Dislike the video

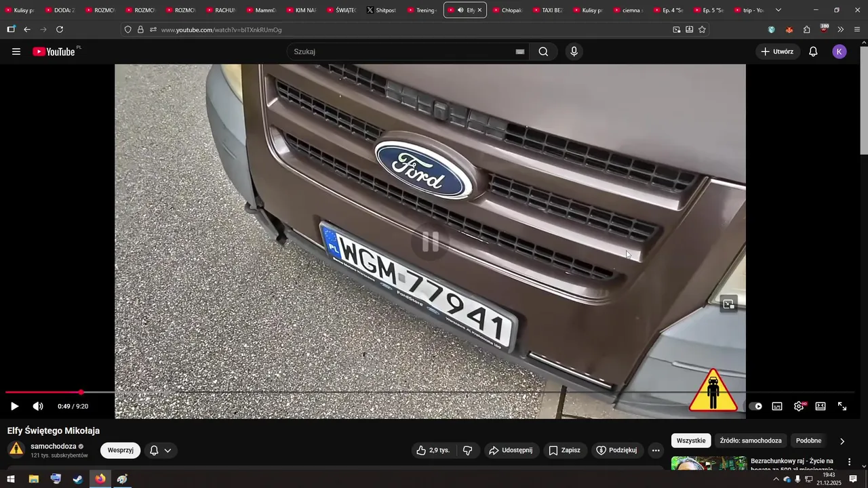467,450
